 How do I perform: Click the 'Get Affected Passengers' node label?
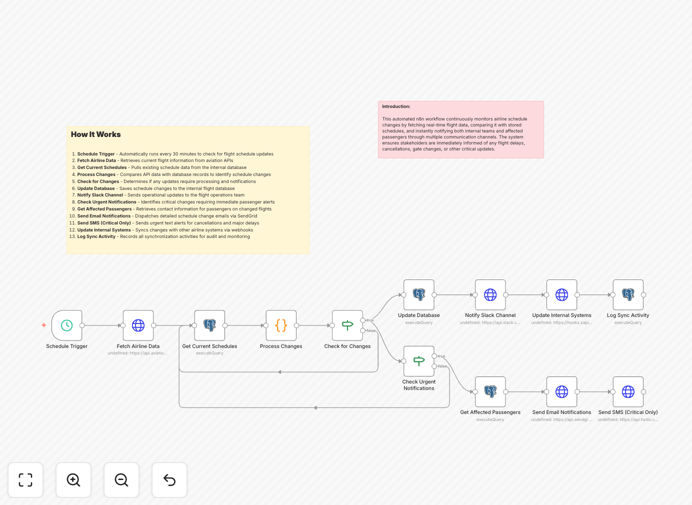490,412
